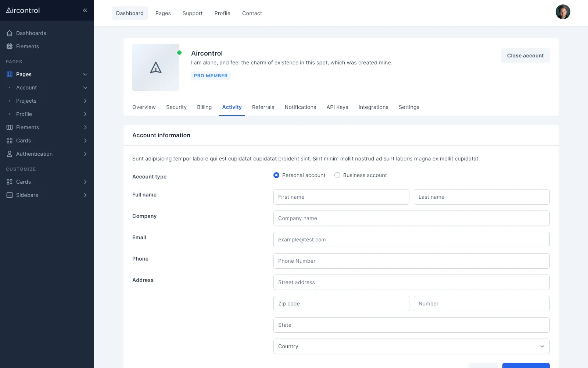The height and width of the screenshot is (368, 588).
Task: Expand the Projects submenu chevron
Action: pos(85,101)
